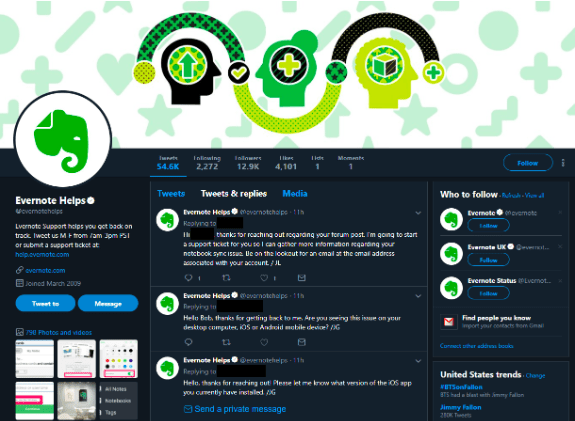Retweet the first Evernote Helps tweet

point(226,278)
